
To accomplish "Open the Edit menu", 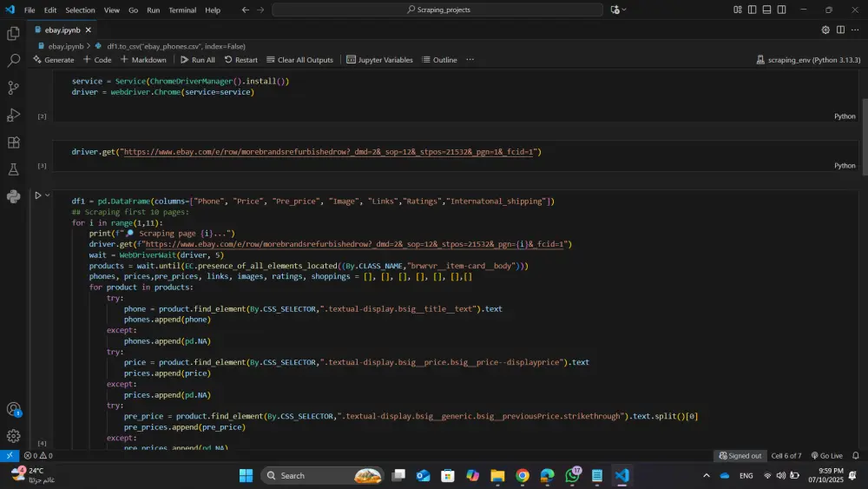I will pos(50,10).
